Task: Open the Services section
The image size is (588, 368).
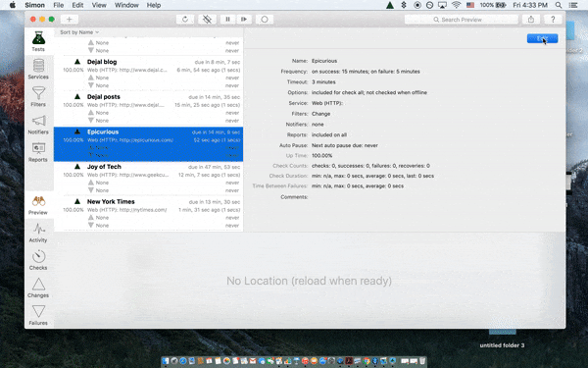Action: tap(38, 69)
